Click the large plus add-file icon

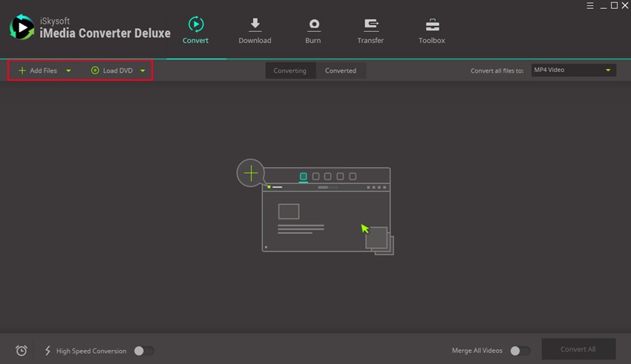point(251,173)
